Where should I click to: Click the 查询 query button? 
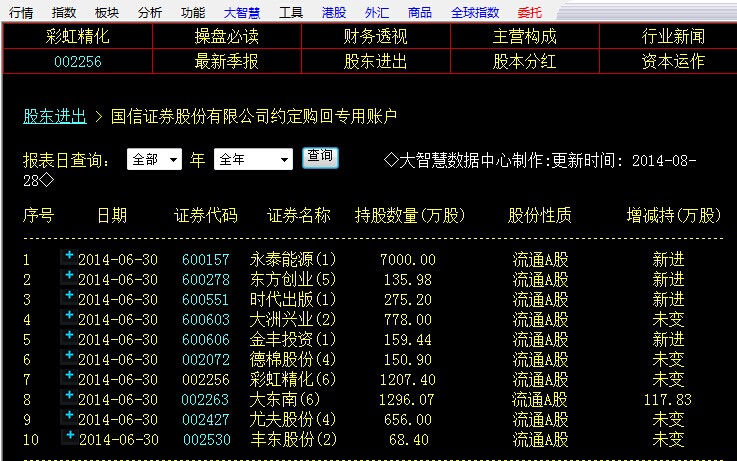[x=320, y=157]
